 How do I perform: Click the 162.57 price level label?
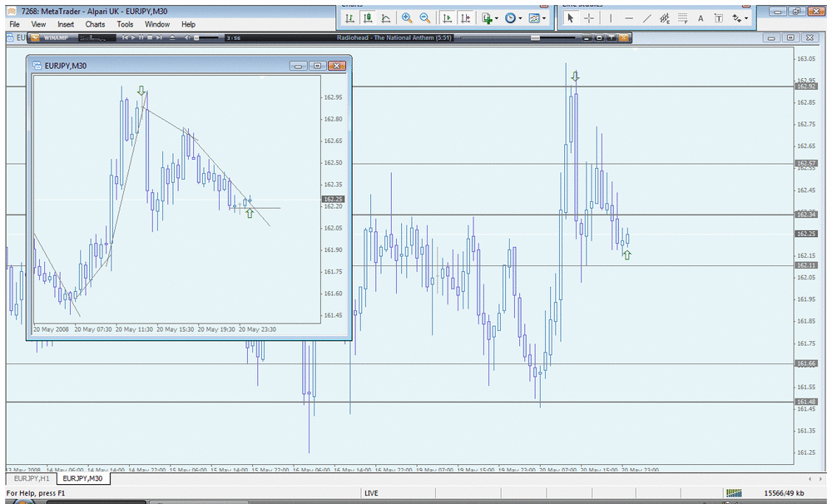click(805, 163)
